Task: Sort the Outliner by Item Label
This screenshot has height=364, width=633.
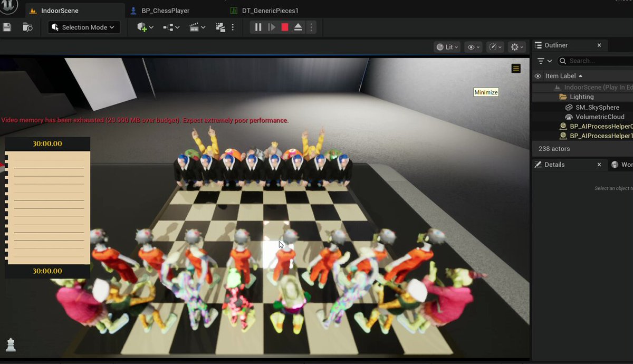Action: coord(563,76)
